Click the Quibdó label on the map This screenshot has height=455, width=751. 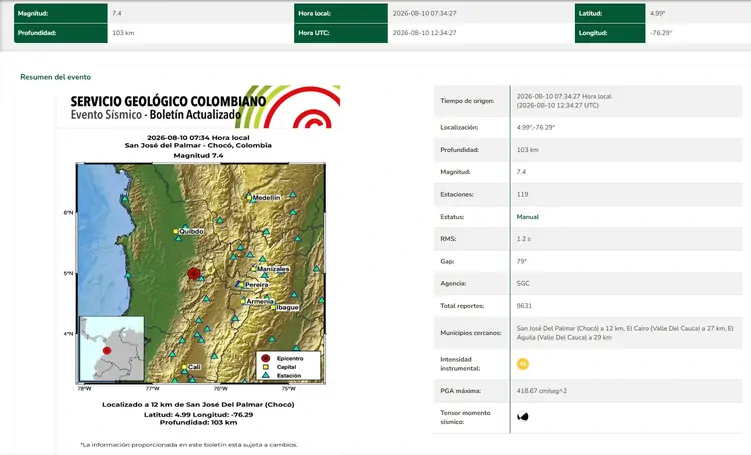[191, 231]
